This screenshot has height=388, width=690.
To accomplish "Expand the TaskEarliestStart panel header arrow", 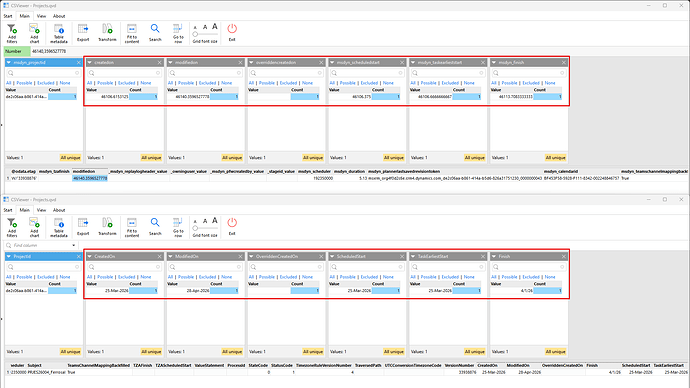I will tap(413, 256).
